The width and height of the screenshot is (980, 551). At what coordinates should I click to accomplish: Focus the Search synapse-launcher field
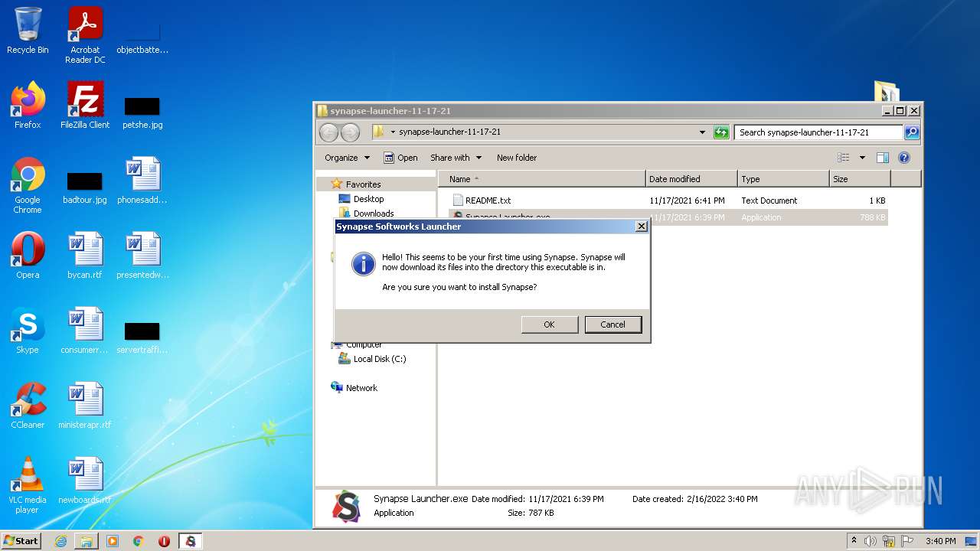pyautogui.click(x=818, y=132)
